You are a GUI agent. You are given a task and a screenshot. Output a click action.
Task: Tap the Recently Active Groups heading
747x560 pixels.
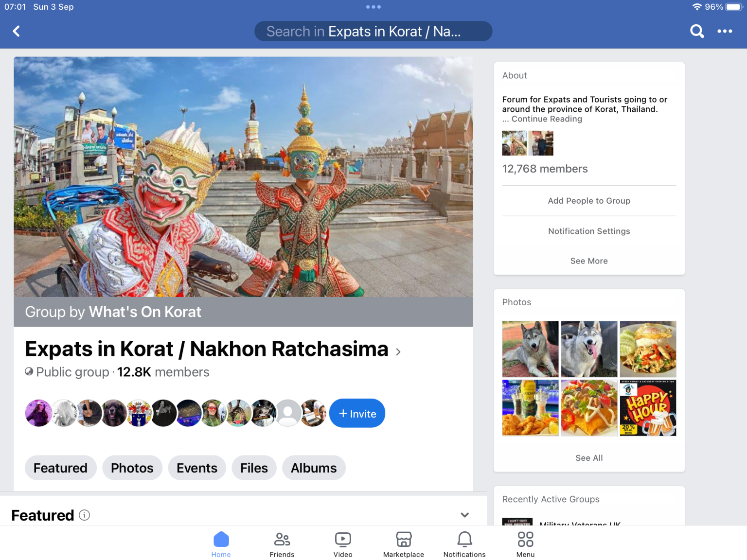point(551,499)
